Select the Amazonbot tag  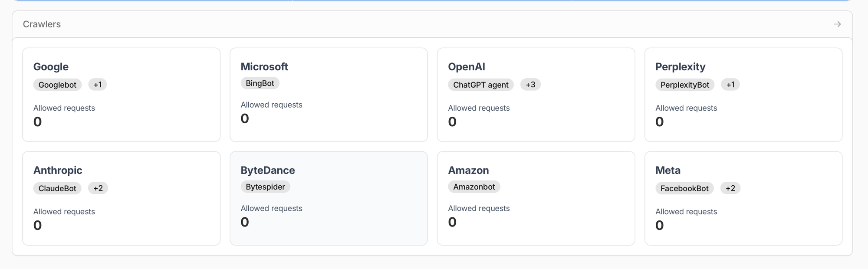474,187
